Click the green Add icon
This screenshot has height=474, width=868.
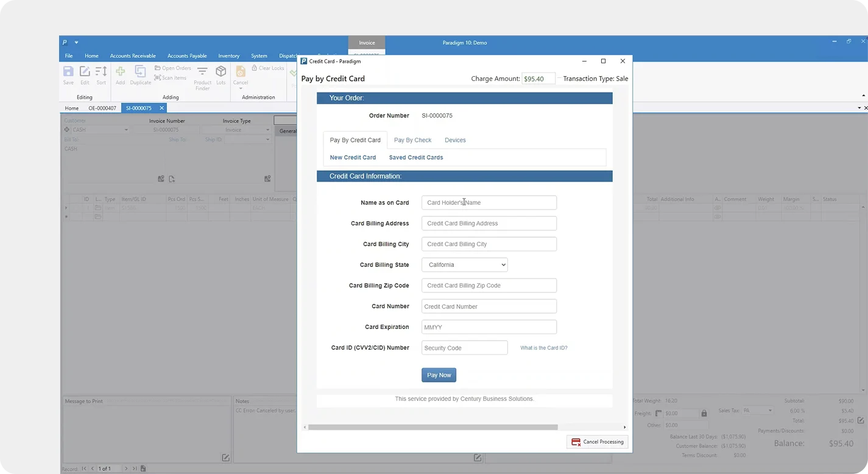tap(120, 72)
